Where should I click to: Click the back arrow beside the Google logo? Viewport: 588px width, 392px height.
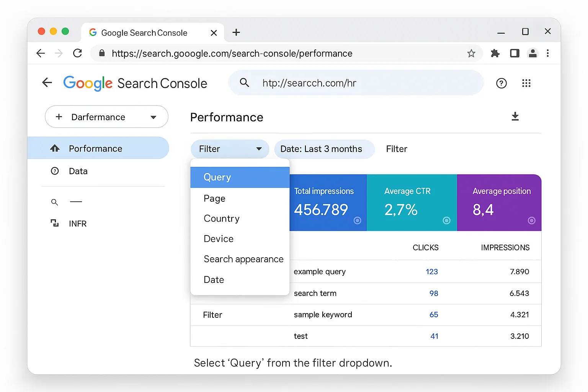click(47, 82)
